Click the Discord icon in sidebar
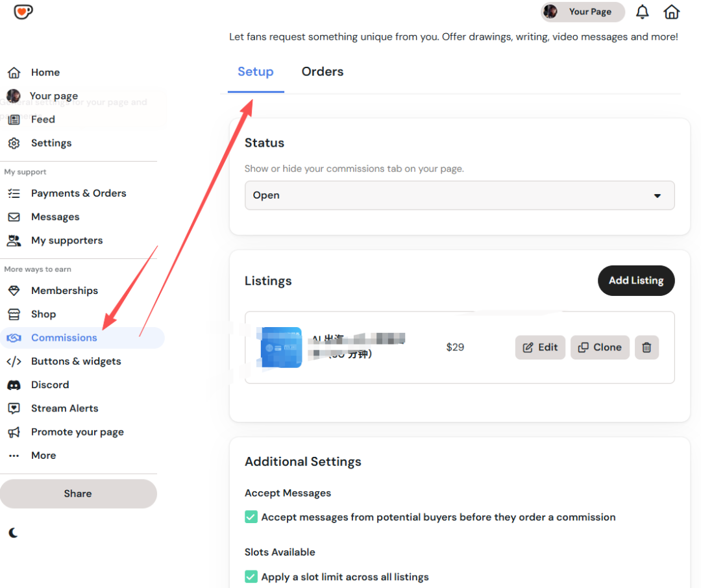This screenshot has height=588, width=701. [x=14, y=385]
